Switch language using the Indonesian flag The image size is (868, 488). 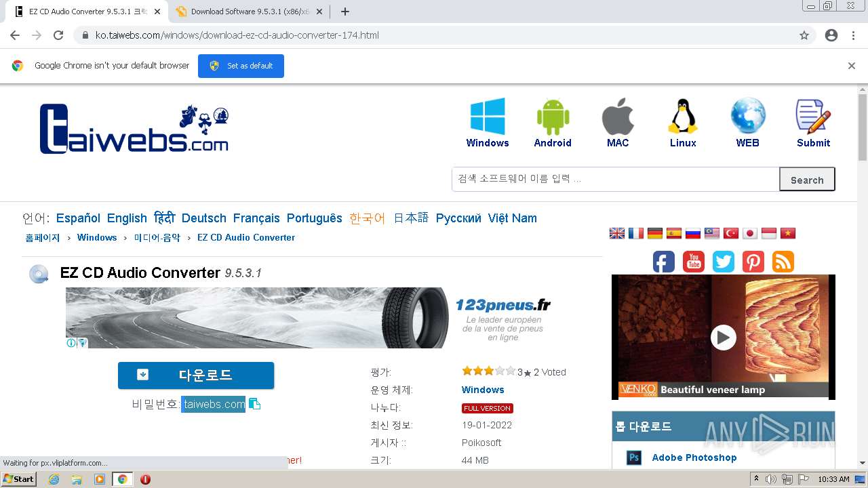coord(769,233)
